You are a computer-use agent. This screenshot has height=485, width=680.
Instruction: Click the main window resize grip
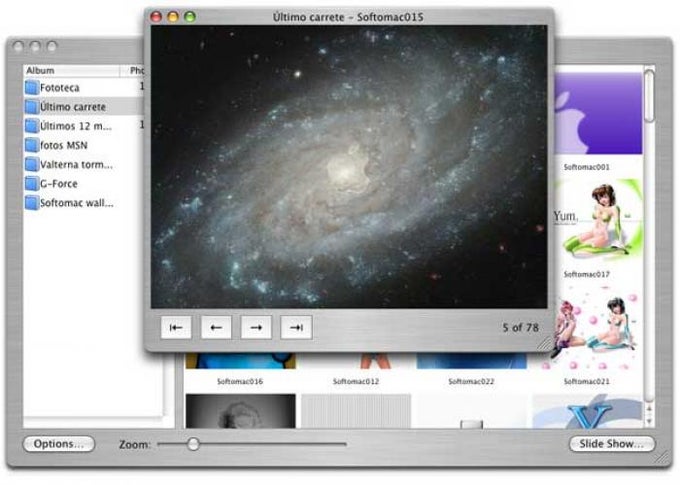coord(663,458)
